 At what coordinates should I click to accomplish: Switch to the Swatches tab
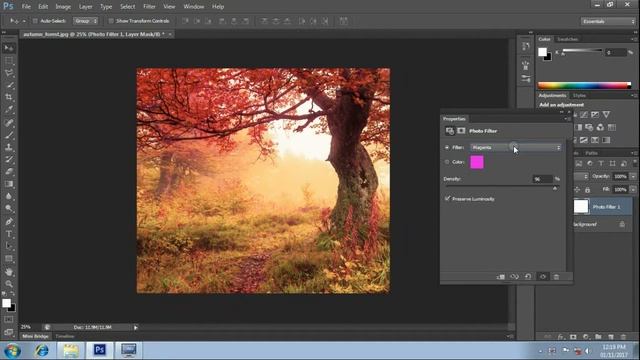pos(567,39)
